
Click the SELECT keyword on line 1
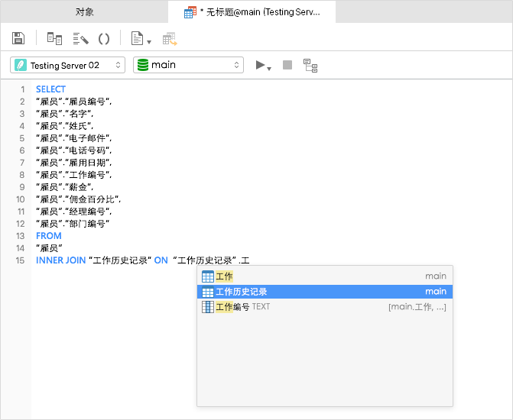[50, 89]
